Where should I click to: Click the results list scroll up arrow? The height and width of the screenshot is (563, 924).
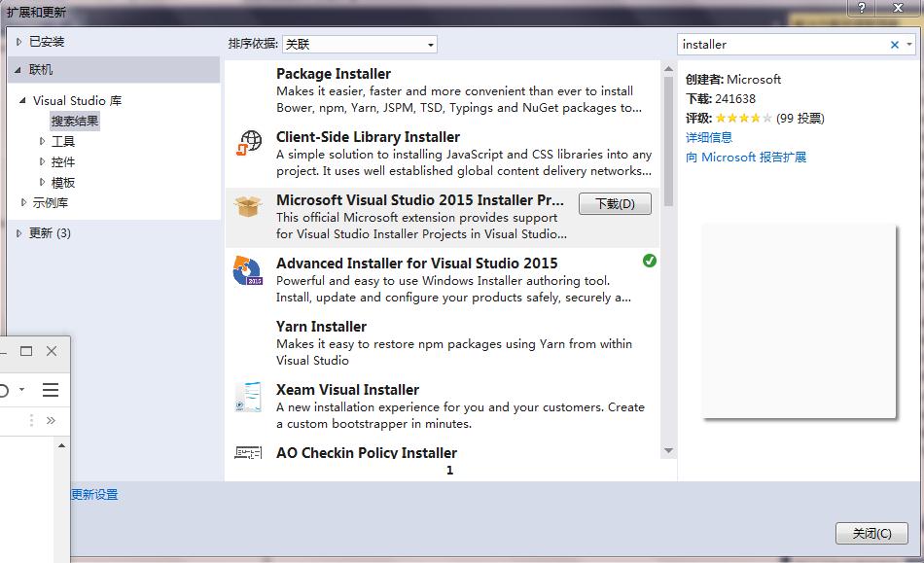point(668,68)
